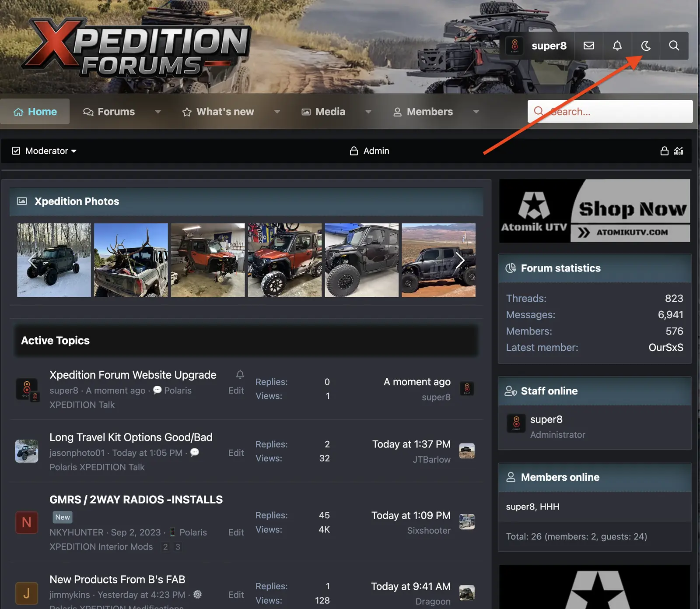Open the garage orange UTV photo

(x=208, y=260)
